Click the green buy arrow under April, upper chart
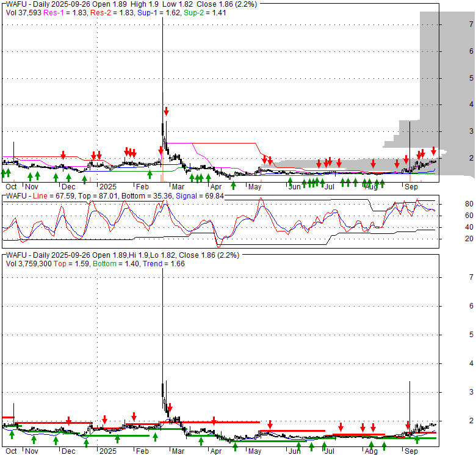 pos(233,185)
